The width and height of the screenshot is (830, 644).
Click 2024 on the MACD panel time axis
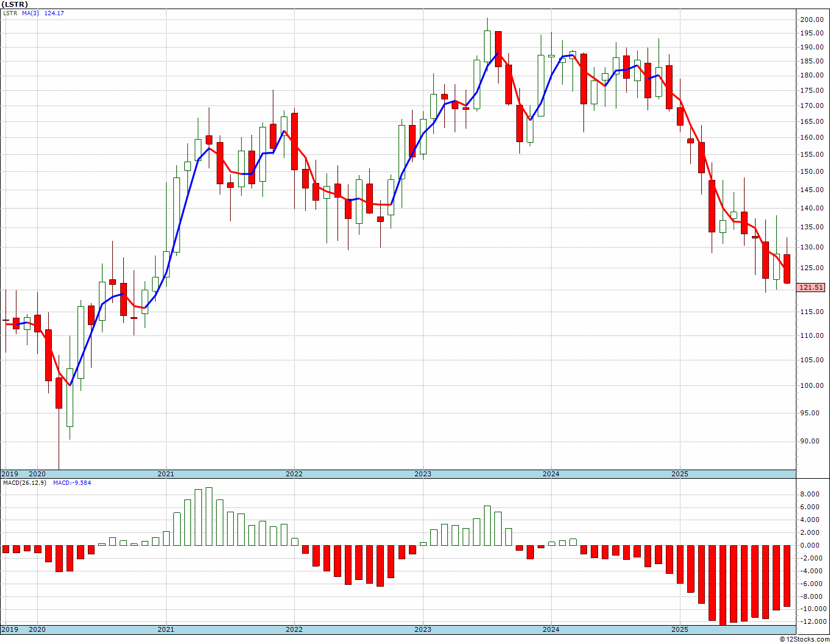tap(551, 629)
